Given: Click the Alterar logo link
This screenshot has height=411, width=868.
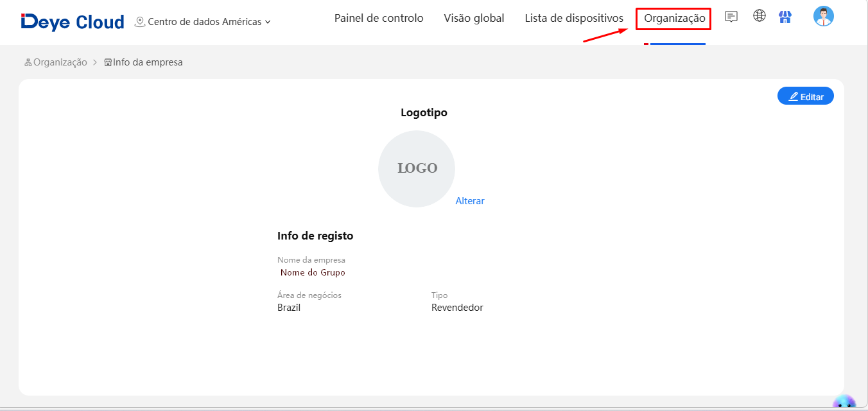Looking at the screenshot, I should pos(470,201).
